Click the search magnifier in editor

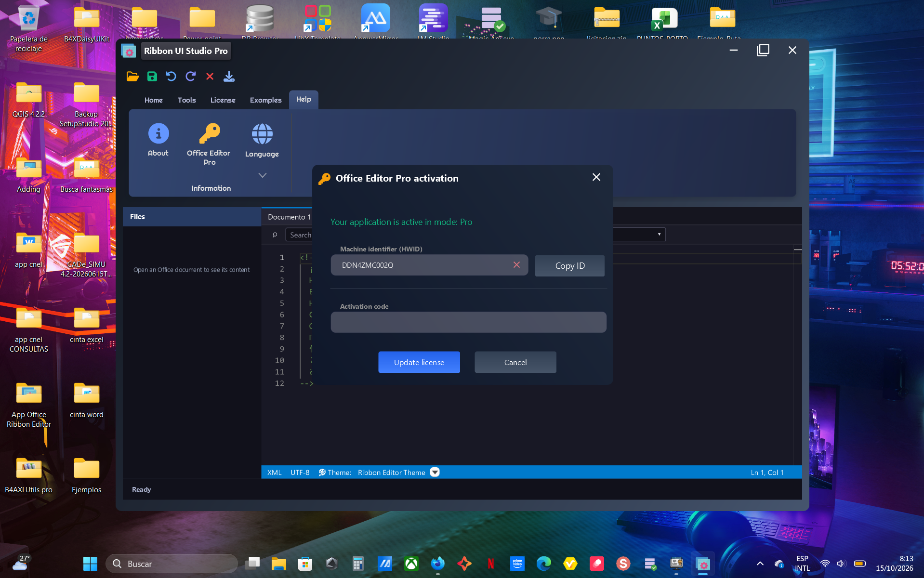[x=275, y=235]
